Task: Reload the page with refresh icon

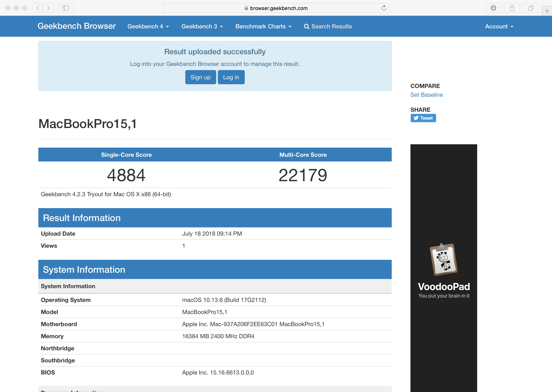Action: coord(384,8)
